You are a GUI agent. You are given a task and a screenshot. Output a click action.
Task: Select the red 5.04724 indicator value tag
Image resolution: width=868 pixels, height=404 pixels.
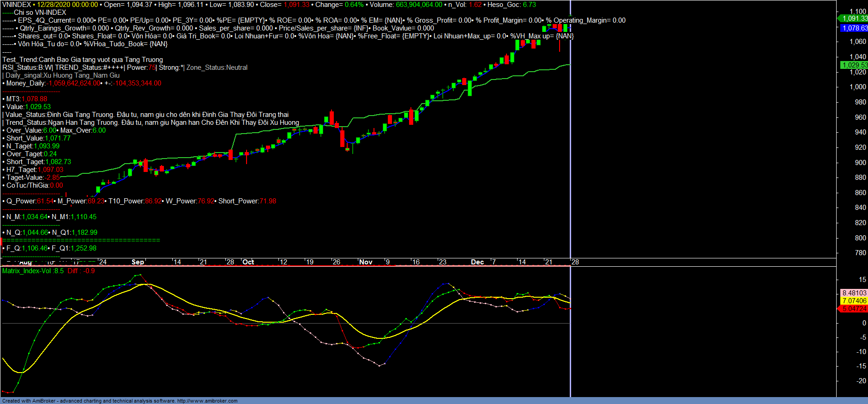[854, 309]
